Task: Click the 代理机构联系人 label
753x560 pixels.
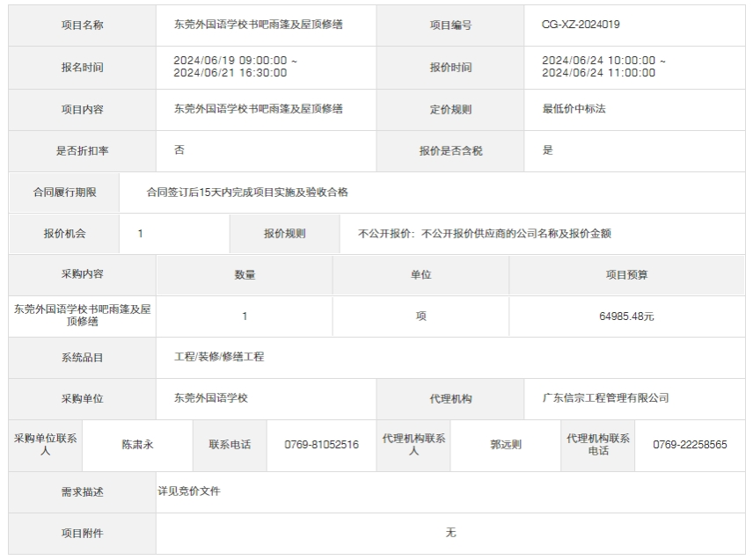Action: pyautogui.click(x=413, y=445)
